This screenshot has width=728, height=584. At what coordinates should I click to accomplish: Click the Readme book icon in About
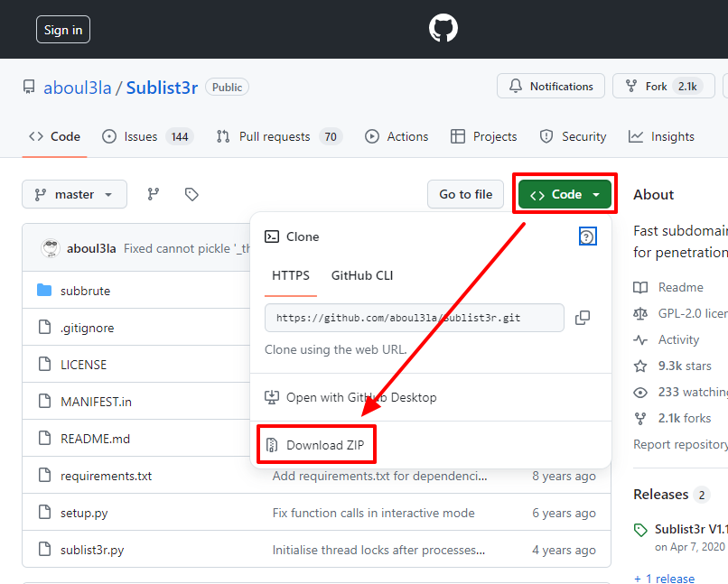click(x=640, y=288)
